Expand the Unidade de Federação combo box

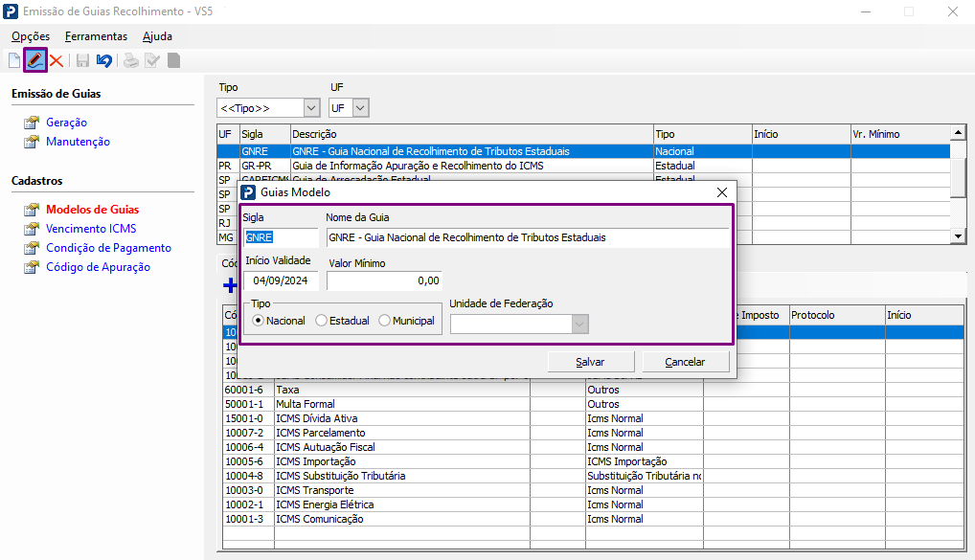click(x=579, y=324)
